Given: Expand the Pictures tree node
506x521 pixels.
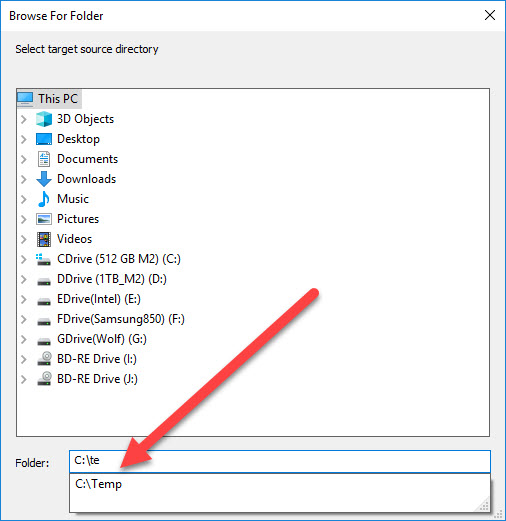Looking at the screenshot, I should [x=24, y=219].
